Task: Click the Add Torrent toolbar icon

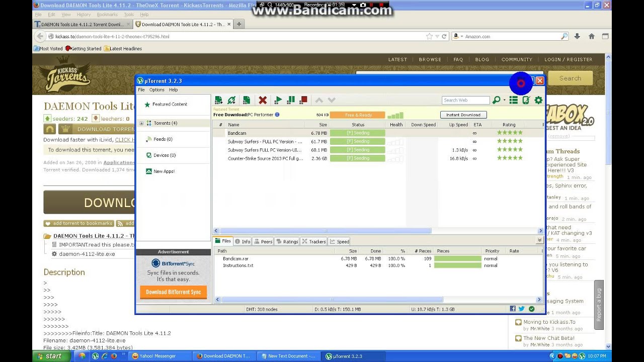Action: [218, 100]
